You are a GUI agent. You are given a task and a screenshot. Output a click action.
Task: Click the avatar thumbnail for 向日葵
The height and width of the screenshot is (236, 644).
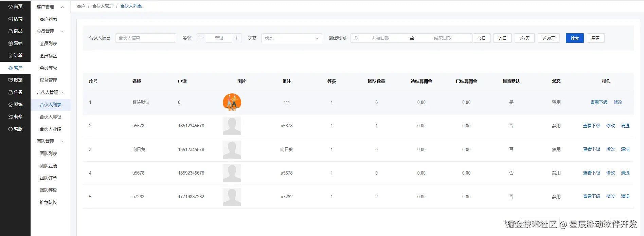click(x=232, y=150)
